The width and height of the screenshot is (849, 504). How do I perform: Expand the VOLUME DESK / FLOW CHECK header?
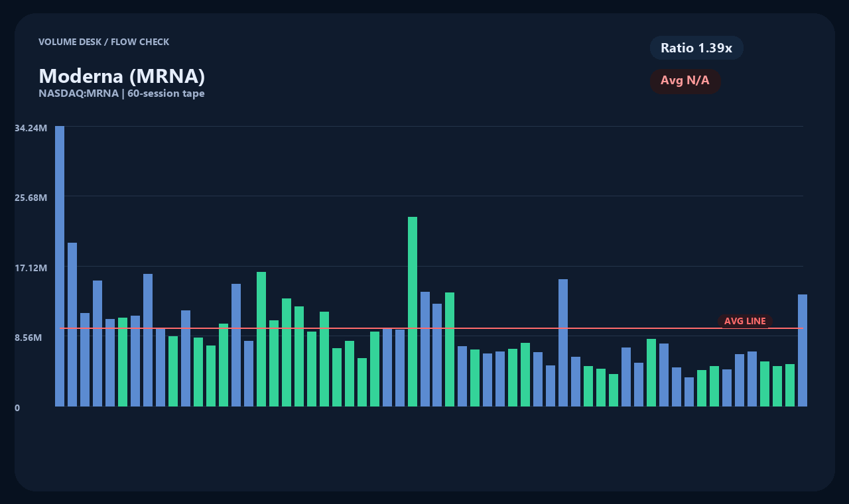pyautogui.click(x=104, y=42)
